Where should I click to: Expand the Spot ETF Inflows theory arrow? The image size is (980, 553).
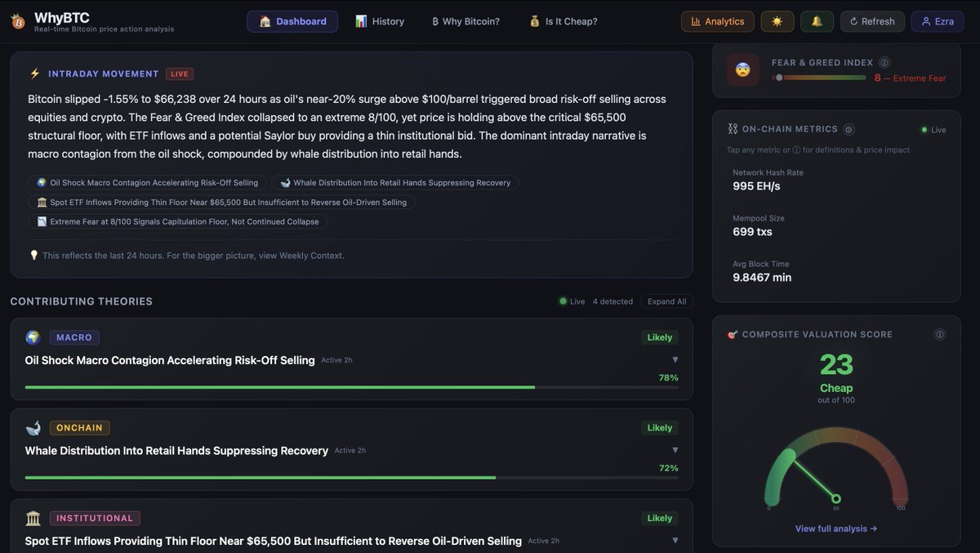(675, 540)
